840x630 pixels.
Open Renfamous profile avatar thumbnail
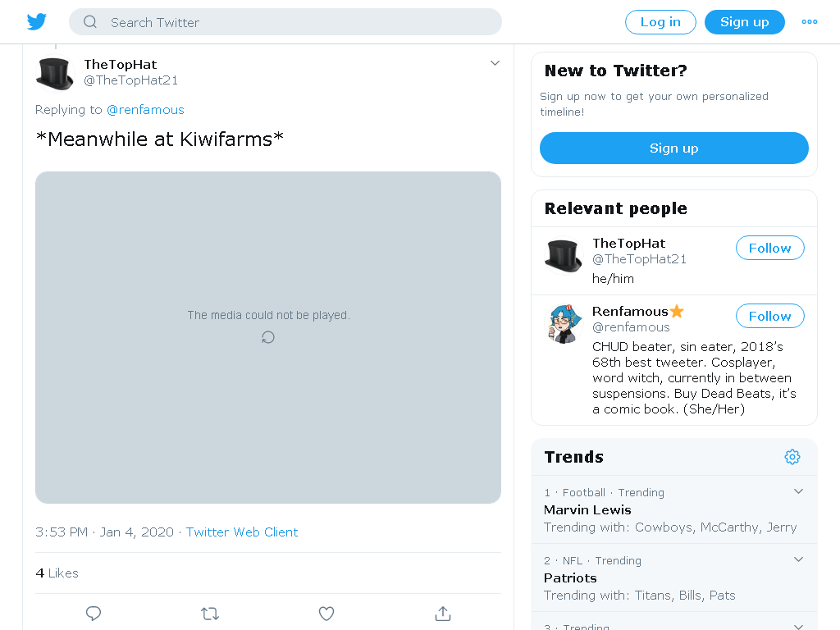(564, 323)
